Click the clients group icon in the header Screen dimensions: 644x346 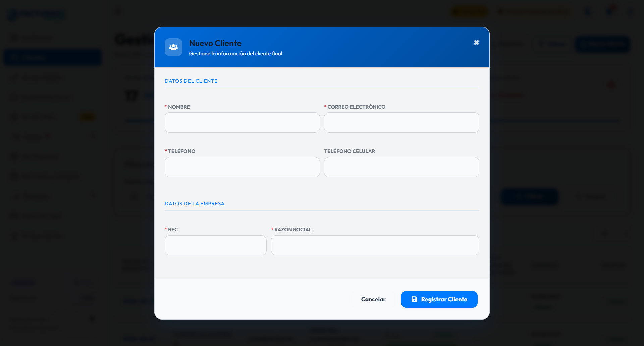pyautogui.click(x=173, y=47)
